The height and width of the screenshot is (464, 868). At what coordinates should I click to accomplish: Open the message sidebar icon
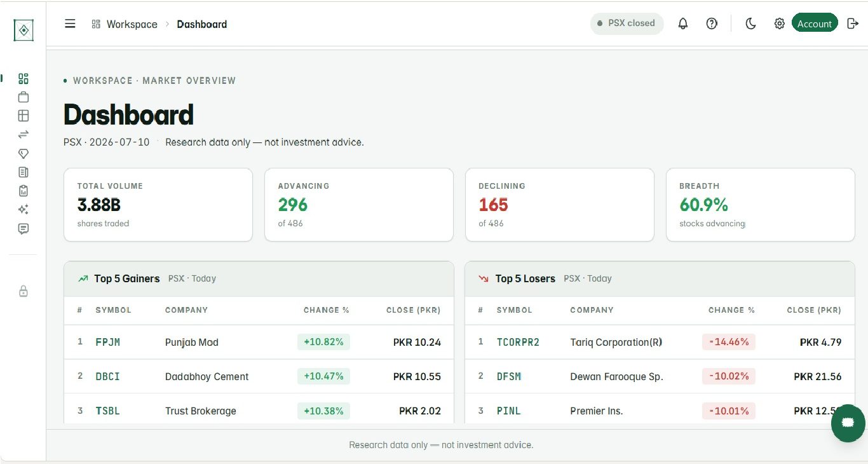tap(24, 228)
